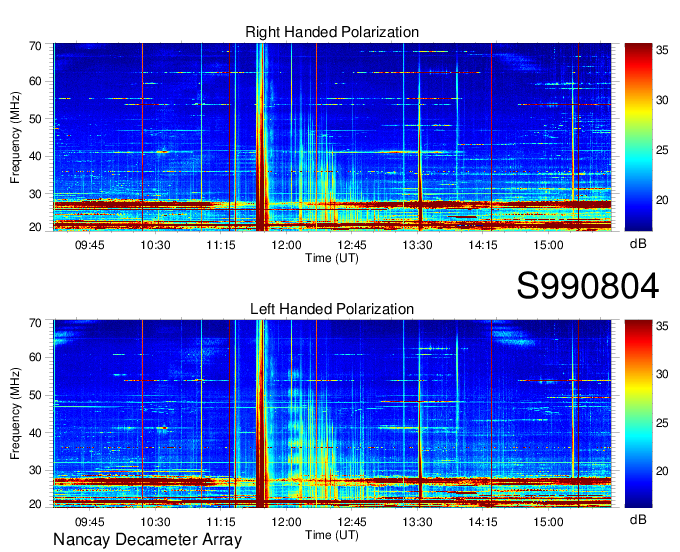The image size is (680, 552).
Task: Click the 12:00 tick on lower plot
Action: [x=286, y=522]
